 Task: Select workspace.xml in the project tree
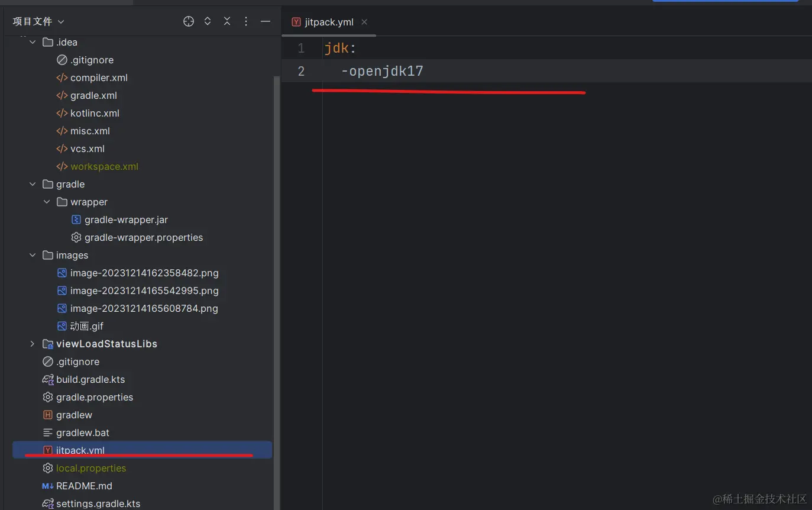click(104, 166)
